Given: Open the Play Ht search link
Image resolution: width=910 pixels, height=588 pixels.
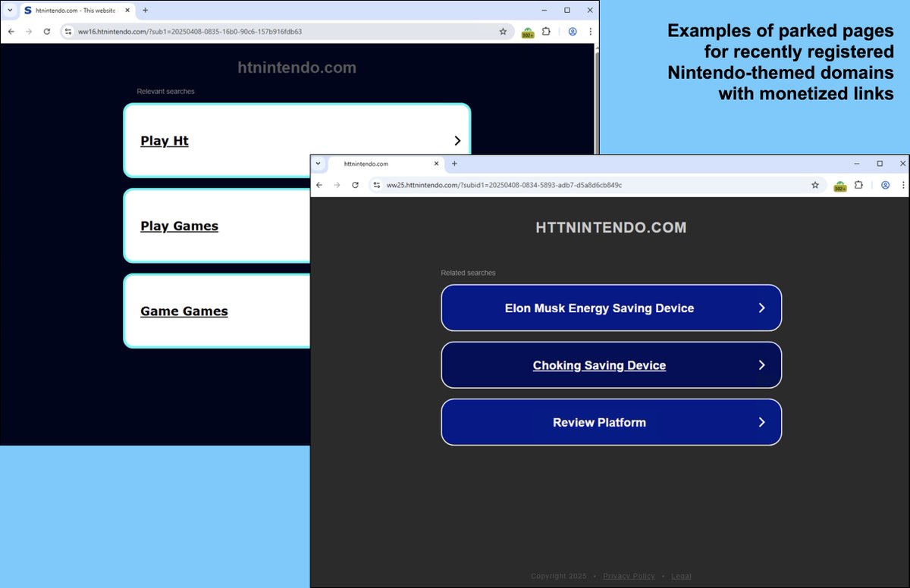Looking at the screenshot, I should click(165, 141).
